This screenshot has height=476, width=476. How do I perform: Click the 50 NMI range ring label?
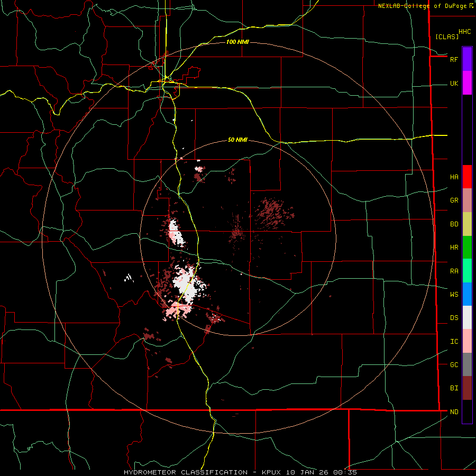pyautogui.click(x=237, y=140)
